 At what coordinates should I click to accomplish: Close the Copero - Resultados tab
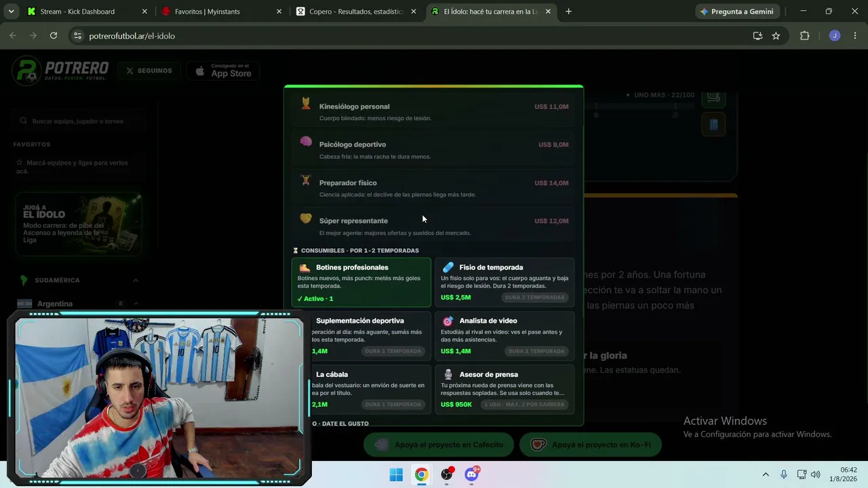coord(414,12)
